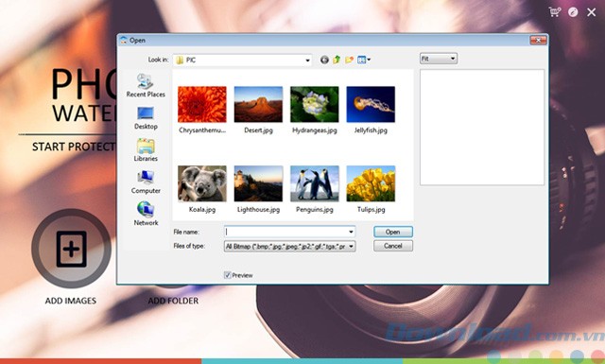The width and height of the screenshot is (605, 364).
Task: Select the Koala.jpg thumbnail
Action: pos(202,183)
